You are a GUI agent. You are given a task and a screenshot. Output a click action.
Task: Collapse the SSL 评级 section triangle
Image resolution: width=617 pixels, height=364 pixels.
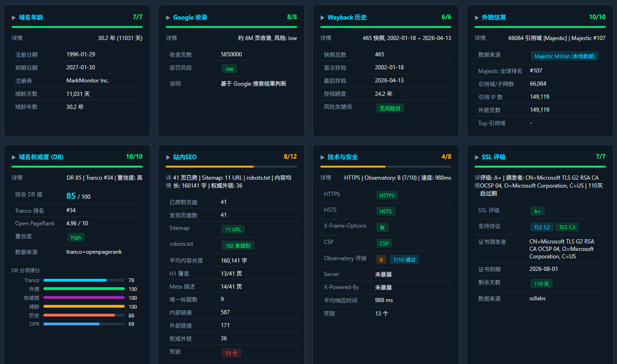click(x=477, y=157)
